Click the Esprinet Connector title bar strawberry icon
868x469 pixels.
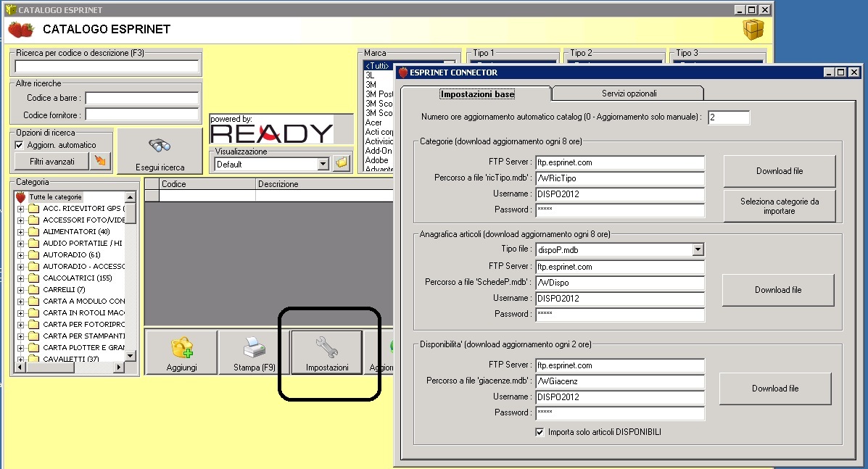tap(403, 72)
